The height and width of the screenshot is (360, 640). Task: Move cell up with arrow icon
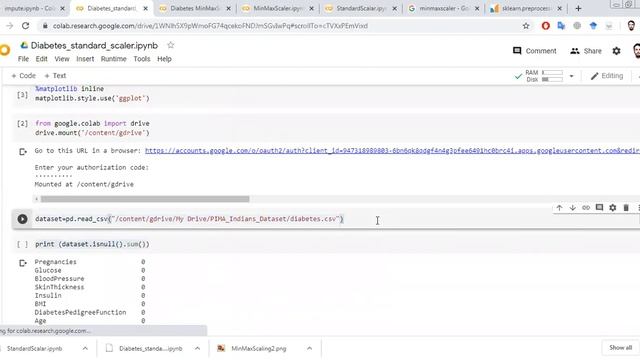tap(559, 208)
